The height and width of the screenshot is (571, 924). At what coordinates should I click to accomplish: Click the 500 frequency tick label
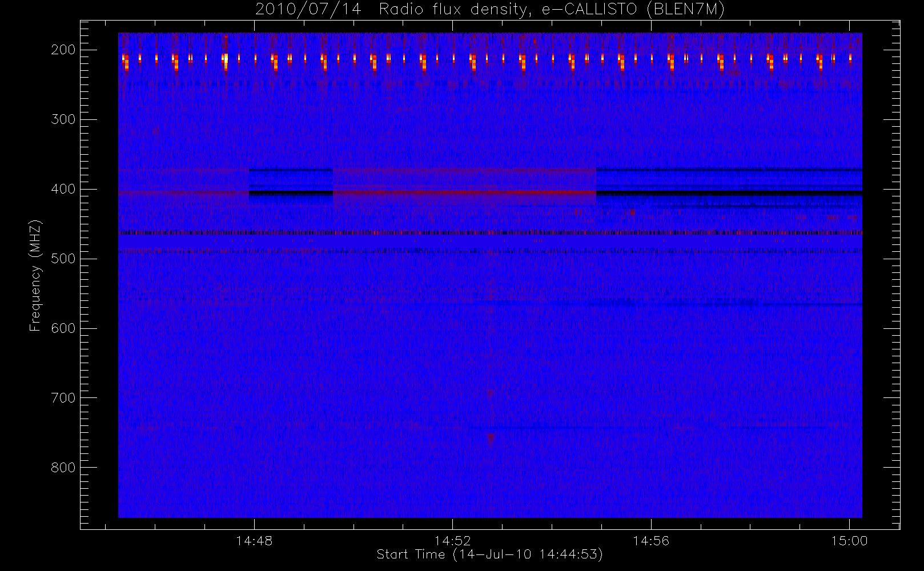tap(63, 259)
